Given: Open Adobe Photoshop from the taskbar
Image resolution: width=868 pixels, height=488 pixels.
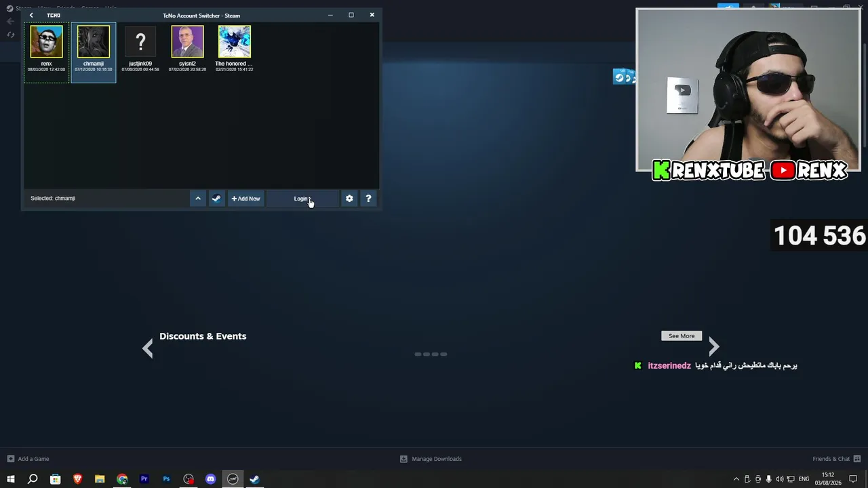Looking at the screenshot, I should coord(166,479).
